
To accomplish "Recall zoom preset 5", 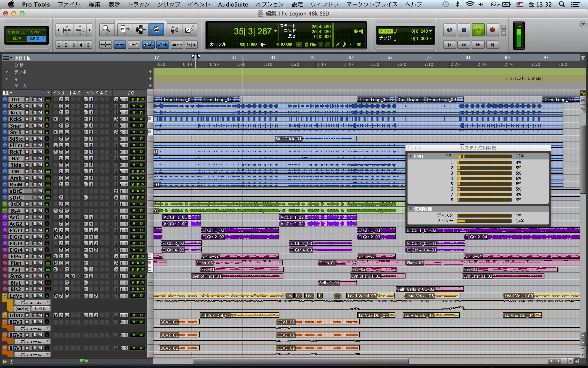I will point(88,45).
